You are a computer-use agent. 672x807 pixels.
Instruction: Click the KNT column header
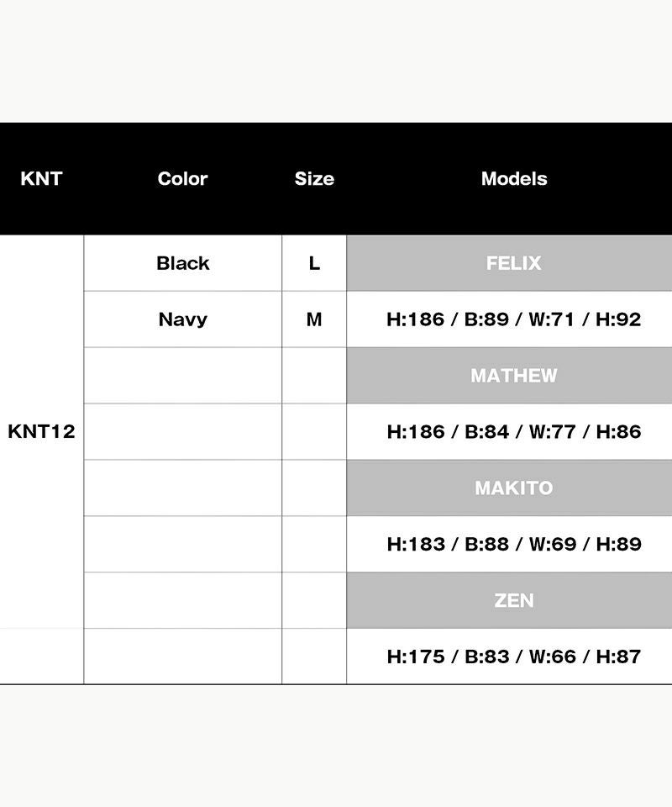point(41,178)
